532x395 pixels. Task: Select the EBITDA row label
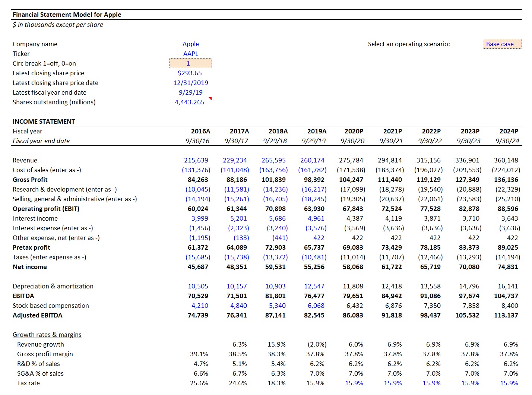point(23,296)
